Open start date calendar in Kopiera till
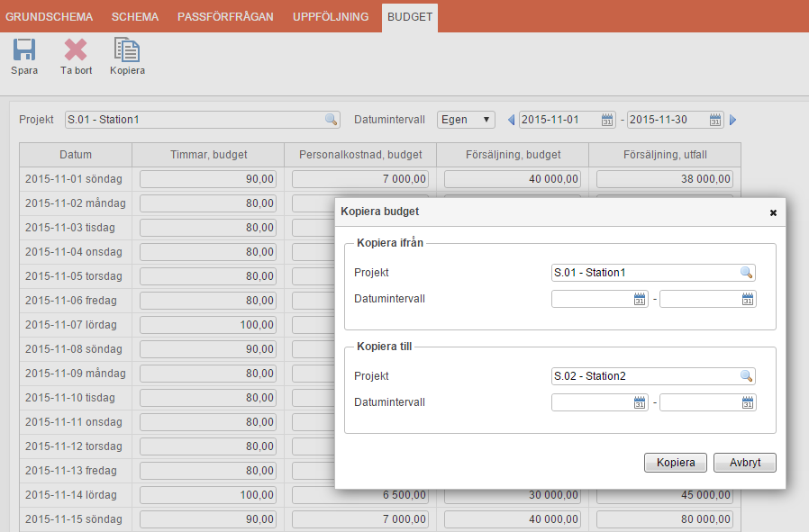Image resolution: width=809 pixels, height=532 pixels. click(640, 402)
